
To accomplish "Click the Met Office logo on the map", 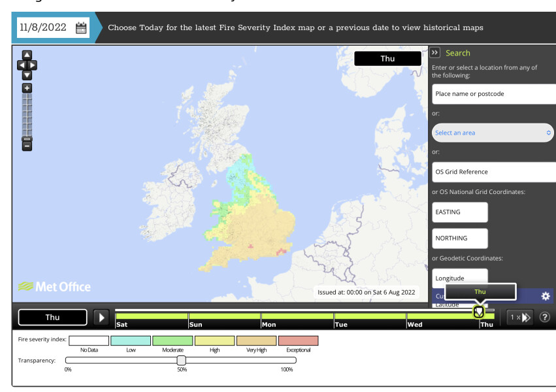I will click(x=54, y=286).
